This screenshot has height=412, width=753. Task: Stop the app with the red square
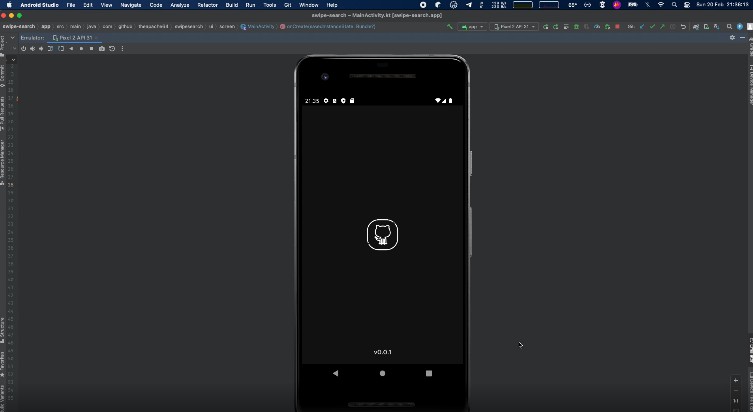click(x=617, y=26)
